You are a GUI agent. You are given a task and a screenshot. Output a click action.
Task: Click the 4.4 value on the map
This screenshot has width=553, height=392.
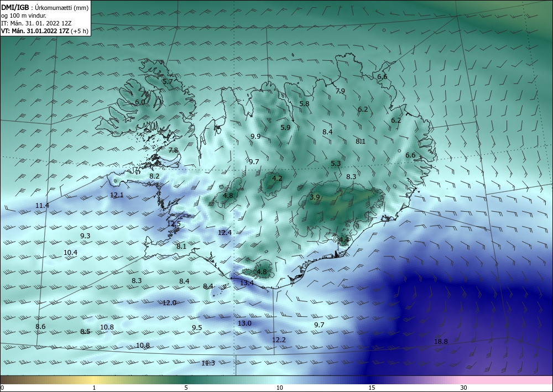click(344, 240)
